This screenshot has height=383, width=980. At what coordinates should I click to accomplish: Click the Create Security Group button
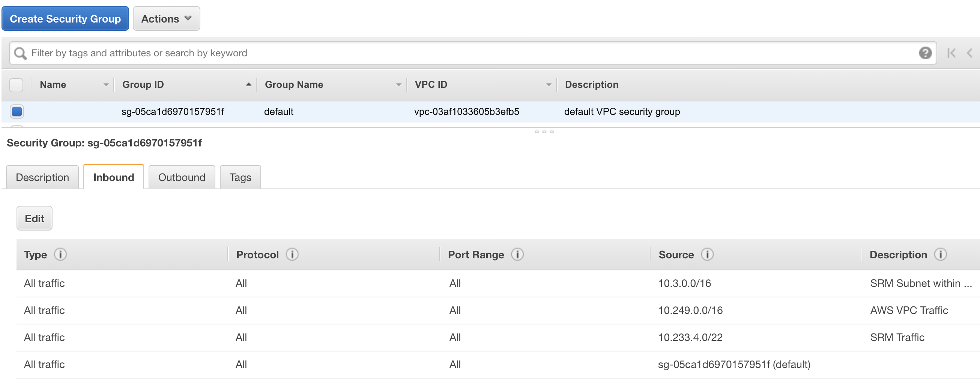[65, 19]
